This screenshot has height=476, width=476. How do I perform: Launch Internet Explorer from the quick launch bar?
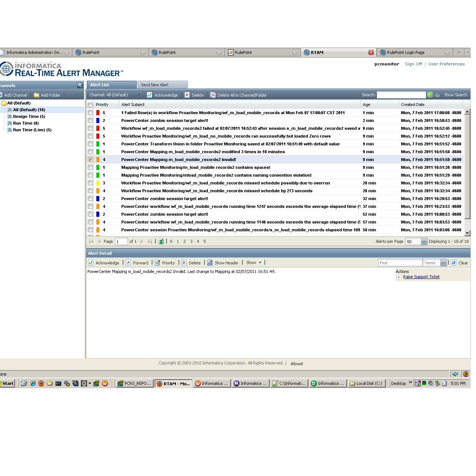click(33, 383)
